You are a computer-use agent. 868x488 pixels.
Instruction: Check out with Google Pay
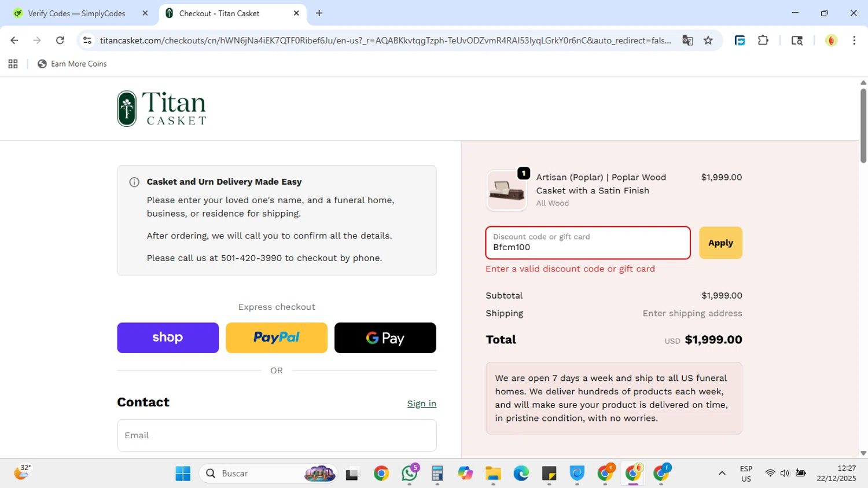pyautogui.click(x=385, y=337)
